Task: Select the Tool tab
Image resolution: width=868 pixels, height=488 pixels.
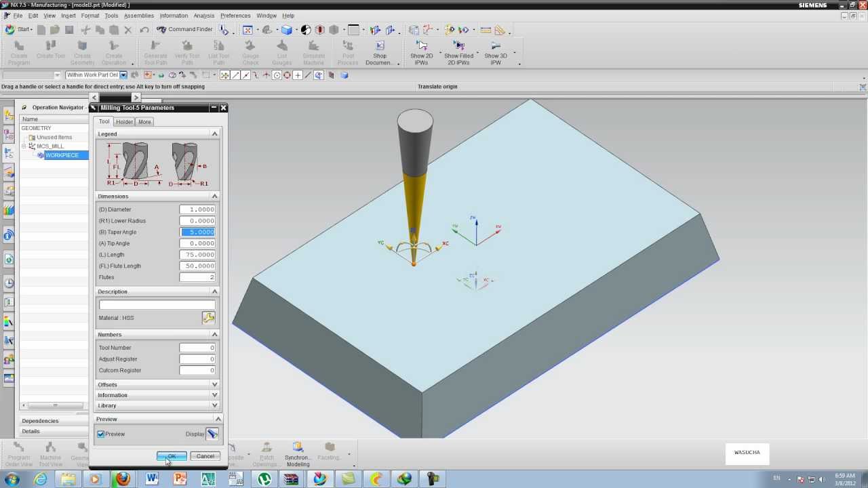Action: 104,122
